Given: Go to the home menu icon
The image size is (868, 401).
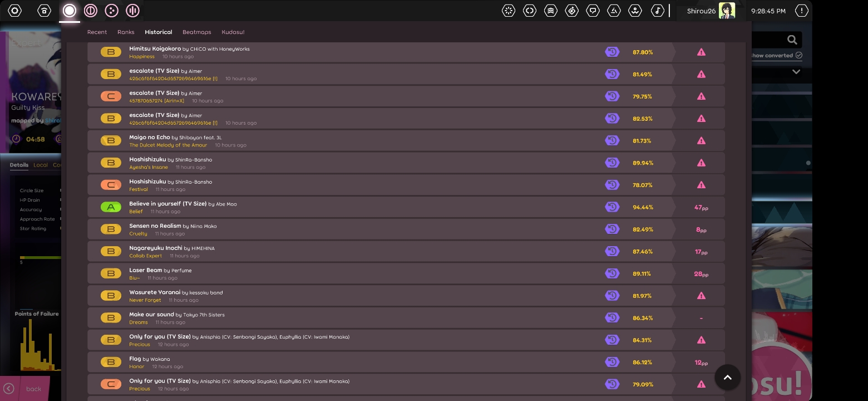Looking at the screenshot, I should pos(44,11).
